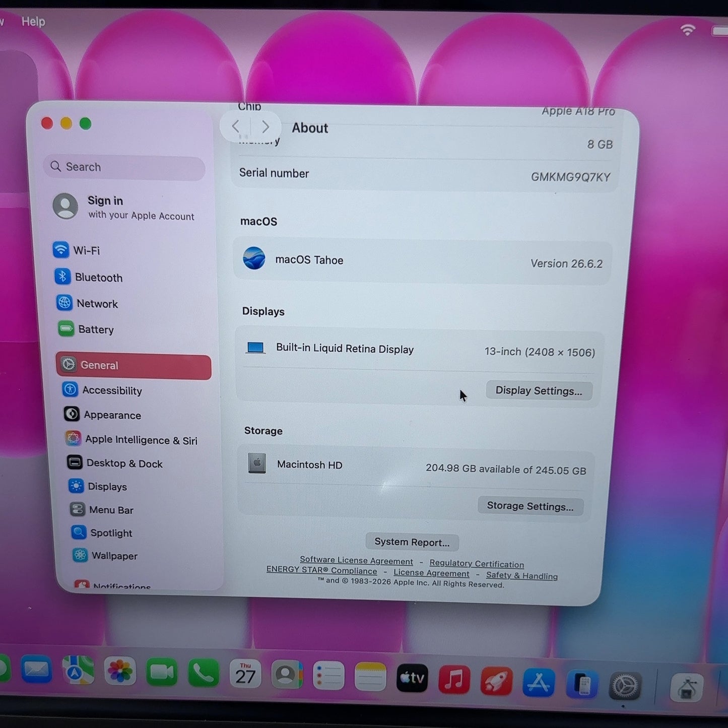The width and height of the screenshot is (728, 728).
Task: Click the built-in display laptop icon
Action: pyautogui.click(x=255, y=348)
